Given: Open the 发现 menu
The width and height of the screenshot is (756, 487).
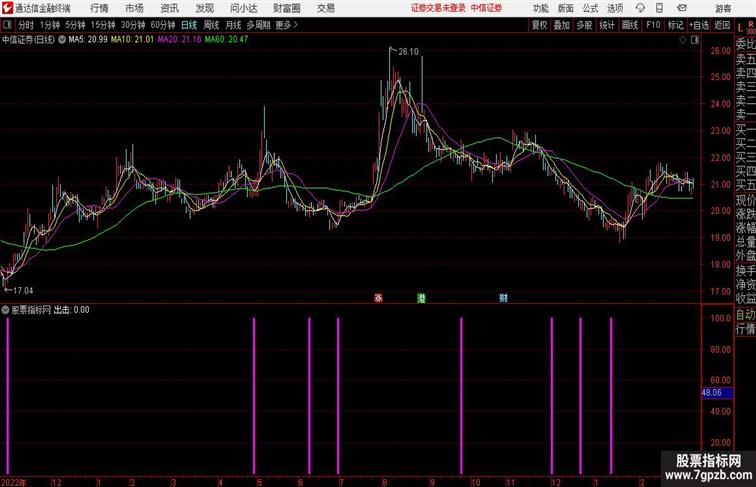Looking at the screenshot, I should point(205,8).
